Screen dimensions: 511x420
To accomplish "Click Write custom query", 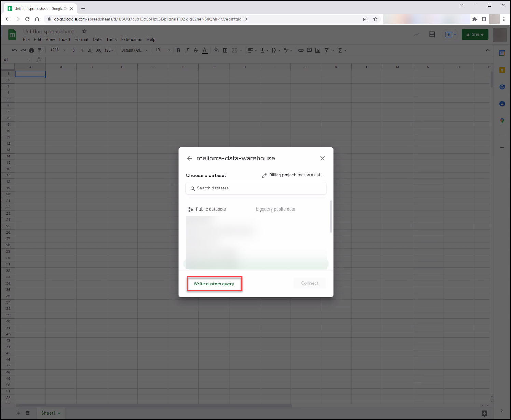I will pos(214,284).
